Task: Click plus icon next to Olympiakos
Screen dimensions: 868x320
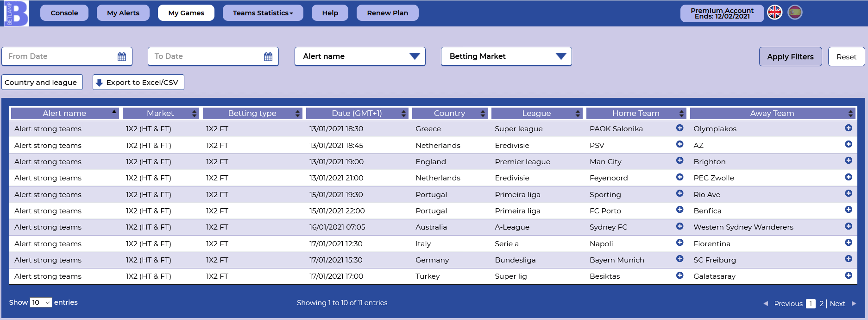Action: pyautogui.click(x=849, y=128)
